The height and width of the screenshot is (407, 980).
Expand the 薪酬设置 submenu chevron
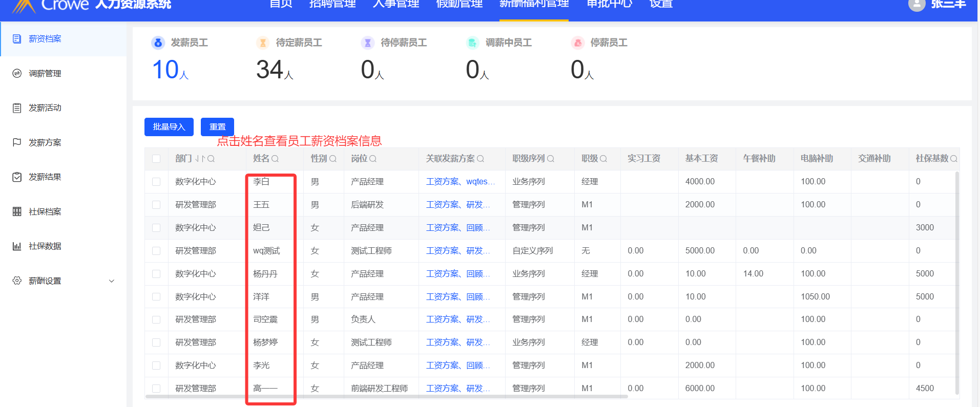point(112,281)
